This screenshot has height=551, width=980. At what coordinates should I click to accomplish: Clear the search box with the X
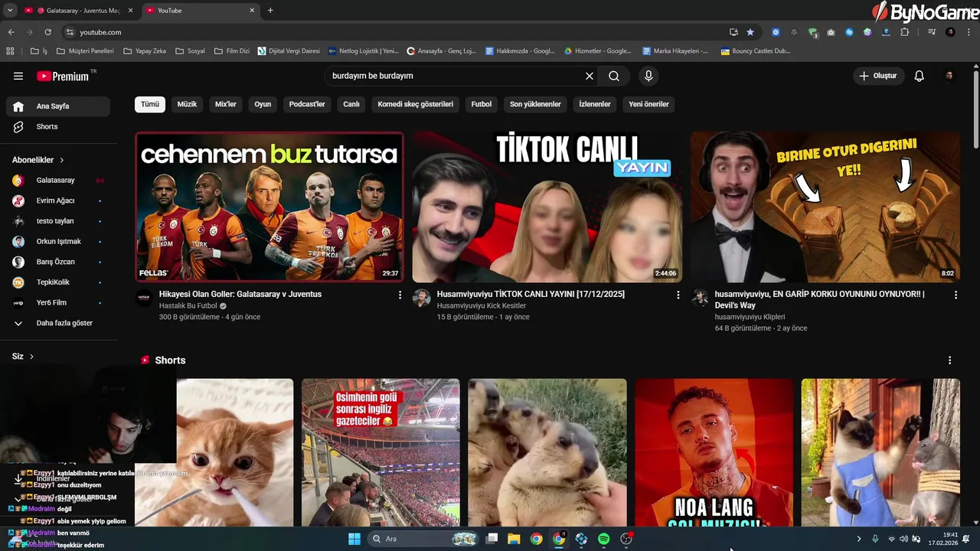click(590, 76)
